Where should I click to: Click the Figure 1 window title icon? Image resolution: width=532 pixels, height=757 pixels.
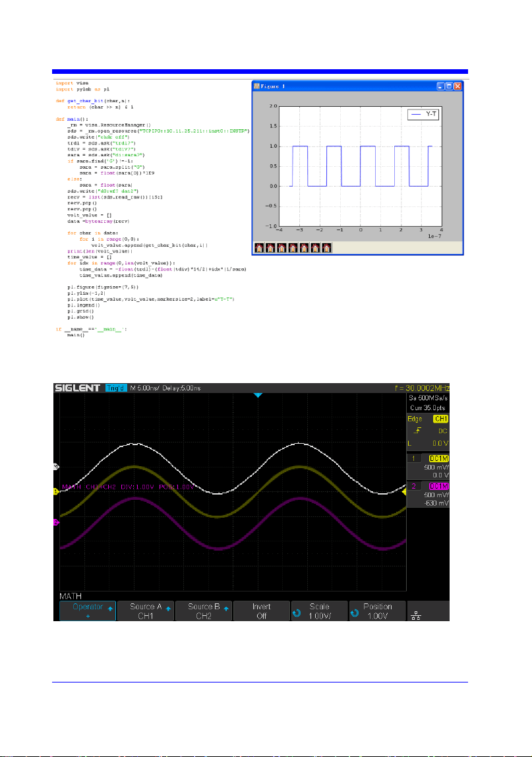257,86
